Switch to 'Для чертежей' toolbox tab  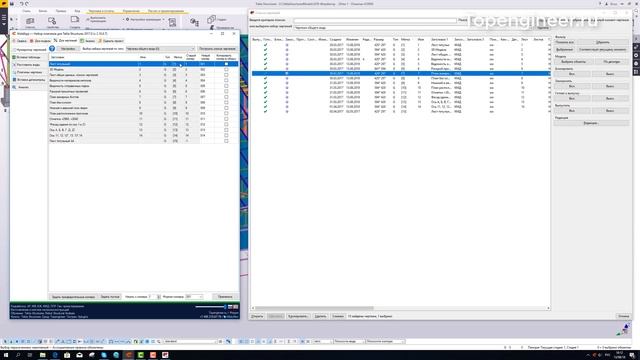65,41
